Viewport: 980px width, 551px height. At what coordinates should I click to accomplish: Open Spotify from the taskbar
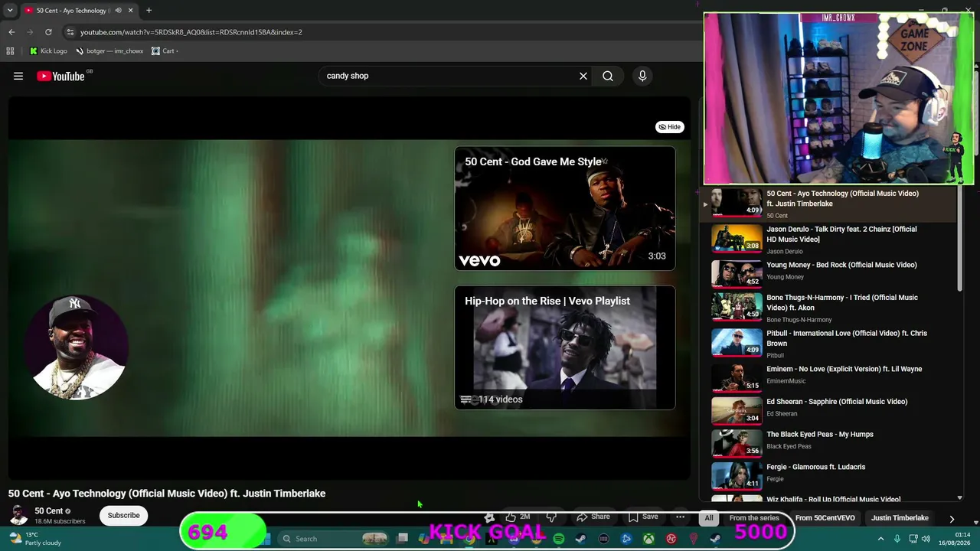click(559, 539)
